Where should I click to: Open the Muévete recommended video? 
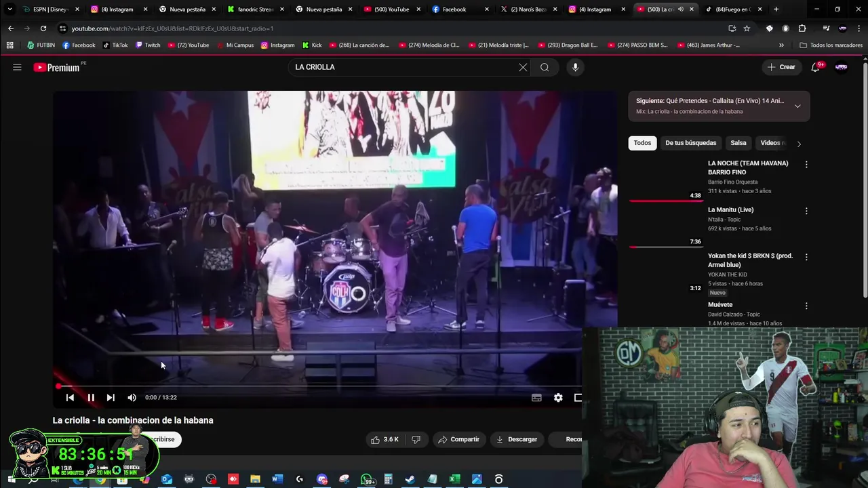[720, 305]
